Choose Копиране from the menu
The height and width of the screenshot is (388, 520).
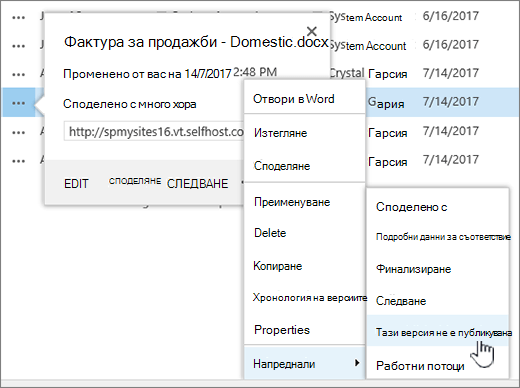pos(278,266)
